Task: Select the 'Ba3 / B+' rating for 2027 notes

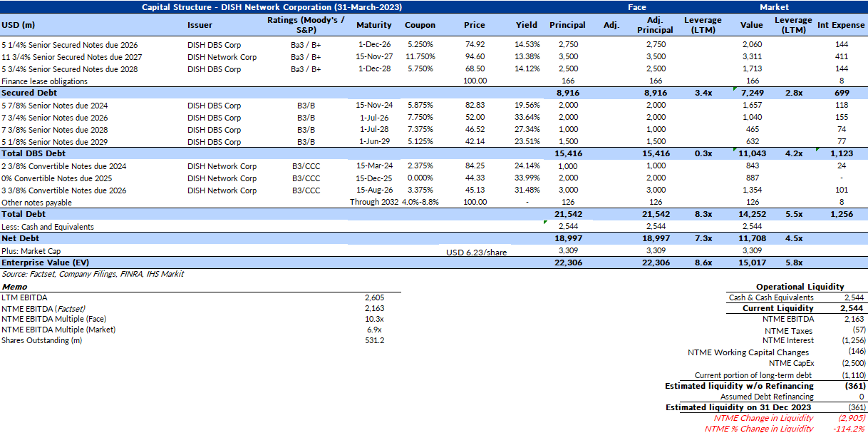Action: 306,56
